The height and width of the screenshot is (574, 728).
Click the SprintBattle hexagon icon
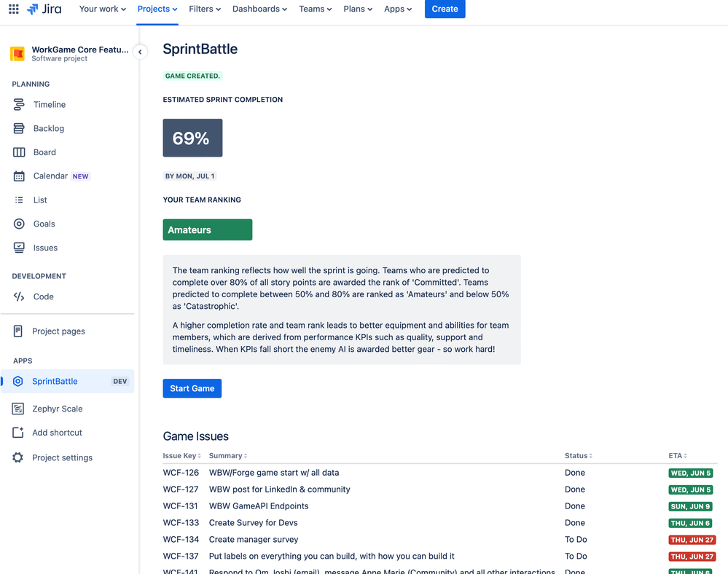pos(17,382)
